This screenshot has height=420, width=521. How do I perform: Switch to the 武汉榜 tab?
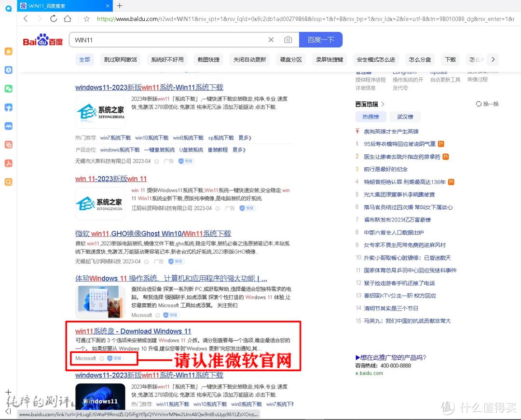405,116
